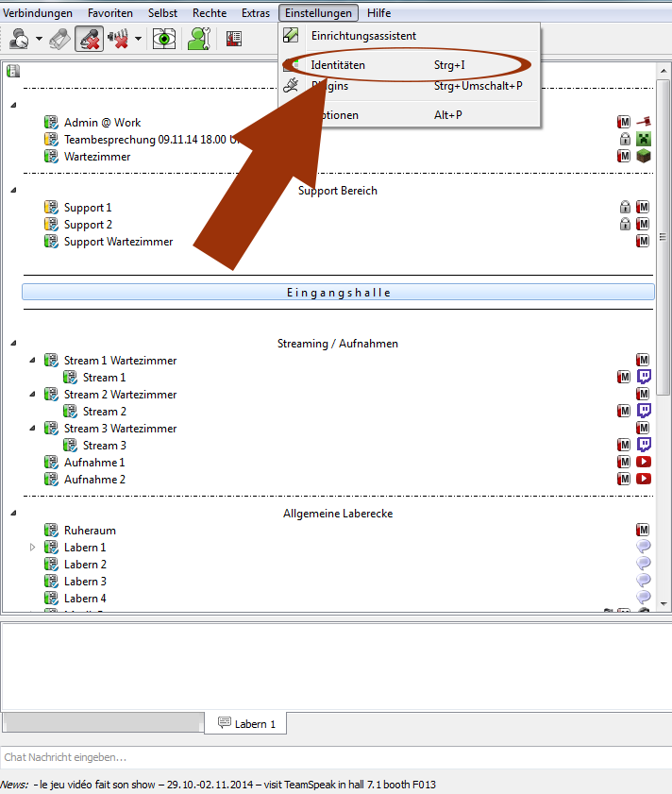The height and width of the screenshot is (794, 672).
Task: Click the Support Bereich header text
Action: [x=338, y=191]
